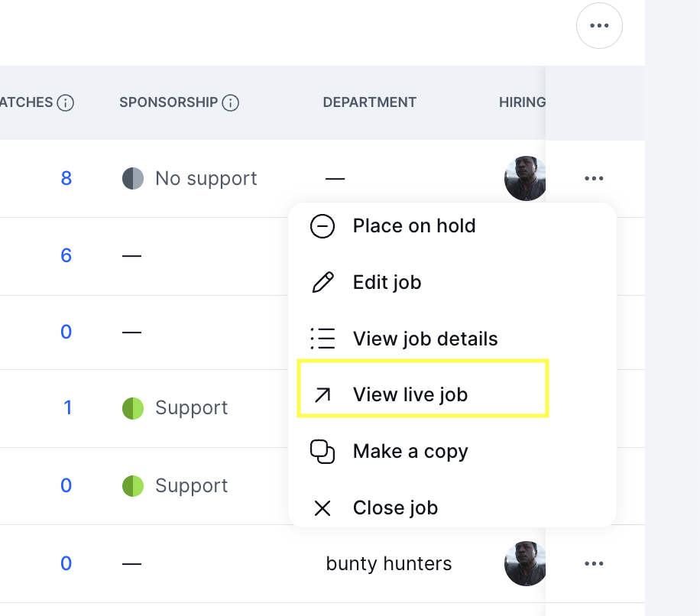Click the "bunty hunters" department name
This screenshot has width=700, height=616.
tap(389, 563)
